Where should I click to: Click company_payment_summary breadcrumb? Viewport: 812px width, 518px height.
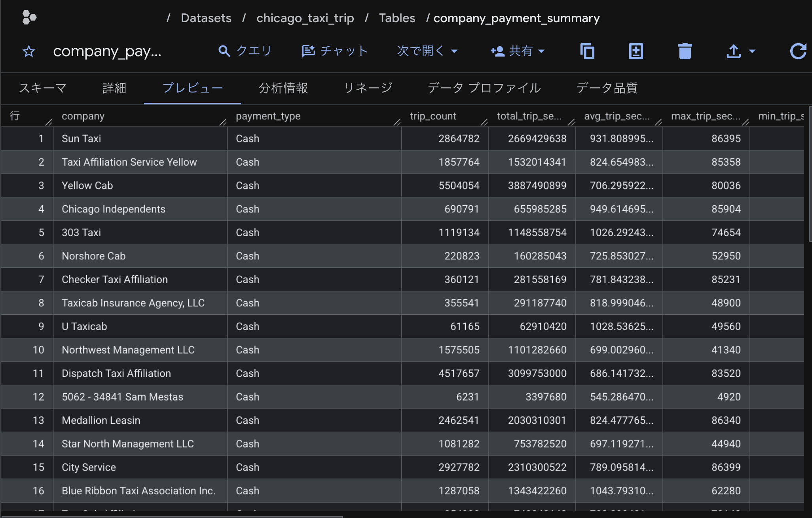(517, 18)
